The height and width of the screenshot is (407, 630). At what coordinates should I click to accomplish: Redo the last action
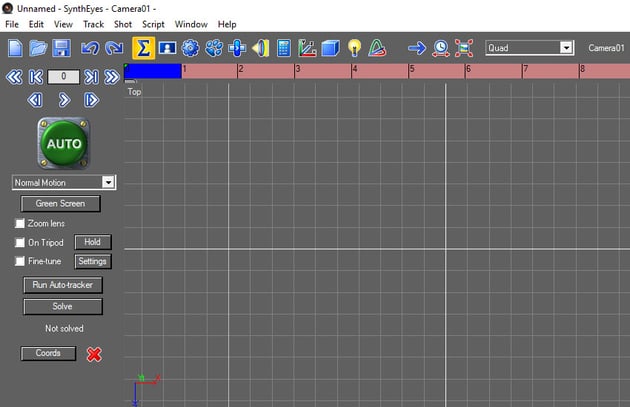114,48
